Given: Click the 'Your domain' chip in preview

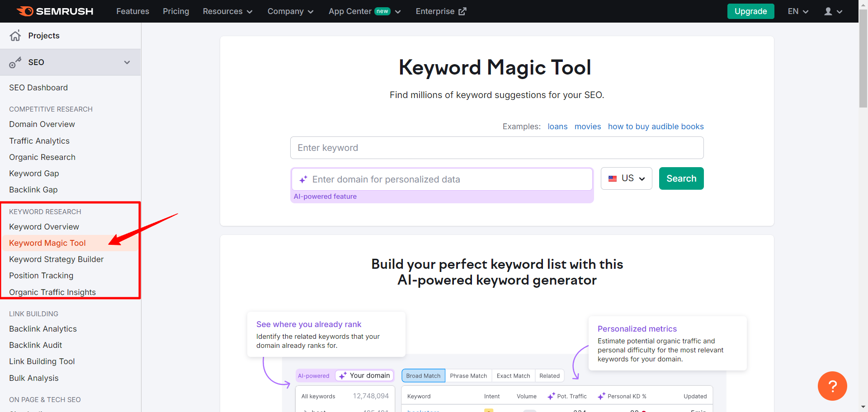Looking at the screenshot, I should point(364,375).
